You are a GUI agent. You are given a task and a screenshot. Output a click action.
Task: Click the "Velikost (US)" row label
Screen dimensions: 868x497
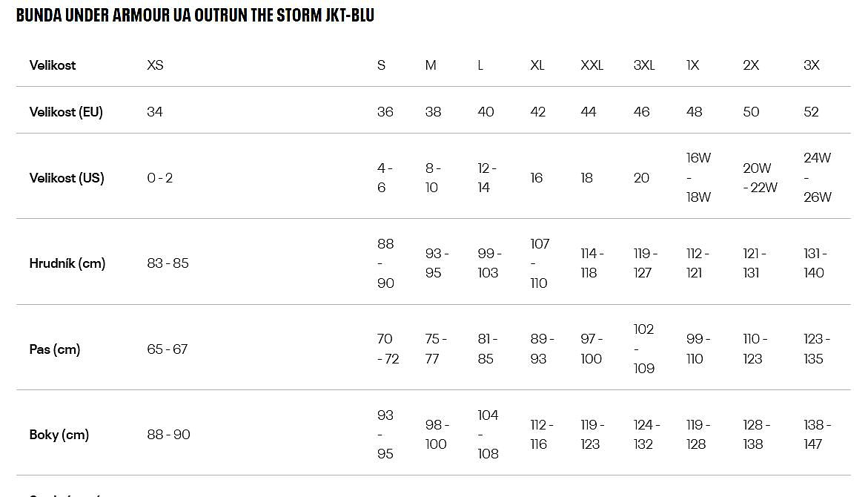coord(67,178)
